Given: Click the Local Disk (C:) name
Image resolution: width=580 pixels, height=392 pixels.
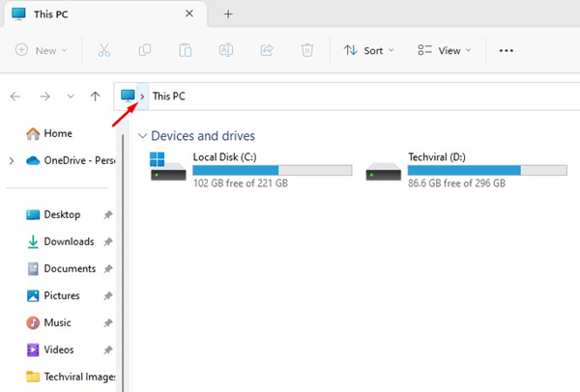Looking at the screenshot, I should (224, 157).
